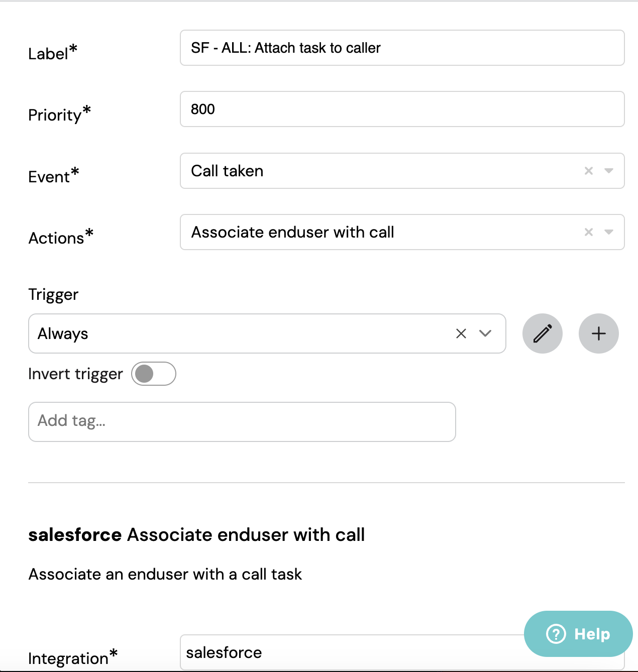Select the Associate enduser with call action value

pos(293,232)
